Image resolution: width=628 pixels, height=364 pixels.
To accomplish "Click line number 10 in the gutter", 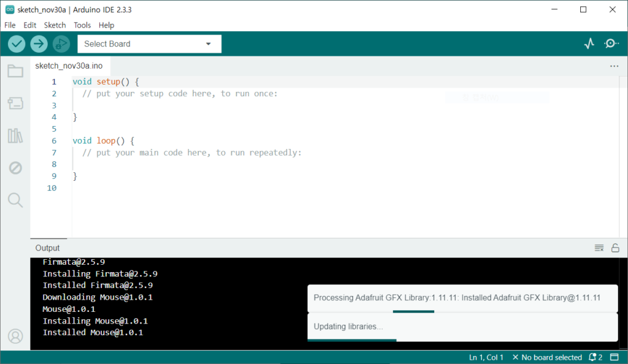I will pos(52,188).
